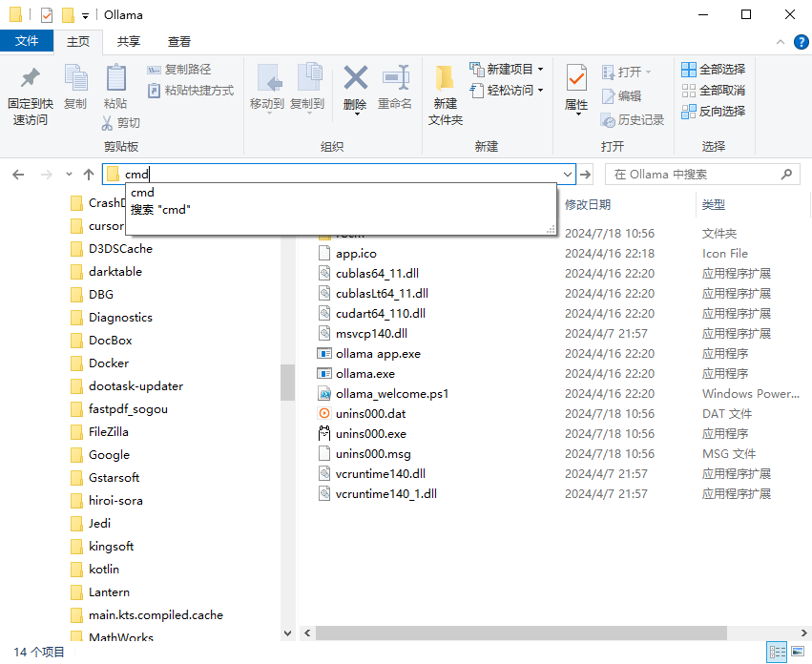Viewport: 812px width, 664px height.
Task: Click the Up one level arrow
Action: [89, 175]
